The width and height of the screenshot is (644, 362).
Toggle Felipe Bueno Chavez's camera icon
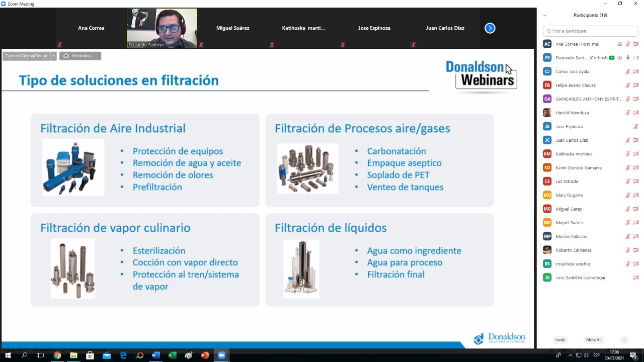(x=636, y=85)
